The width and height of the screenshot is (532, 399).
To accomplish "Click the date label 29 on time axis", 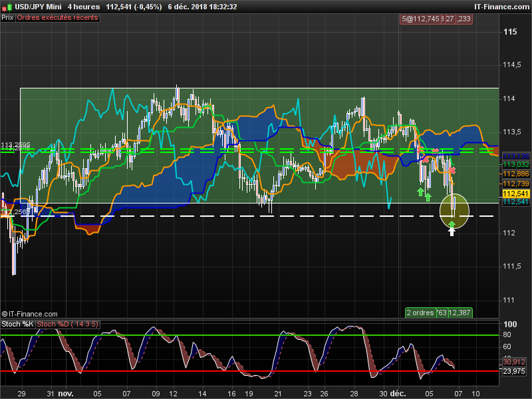I will click(21, 394).
